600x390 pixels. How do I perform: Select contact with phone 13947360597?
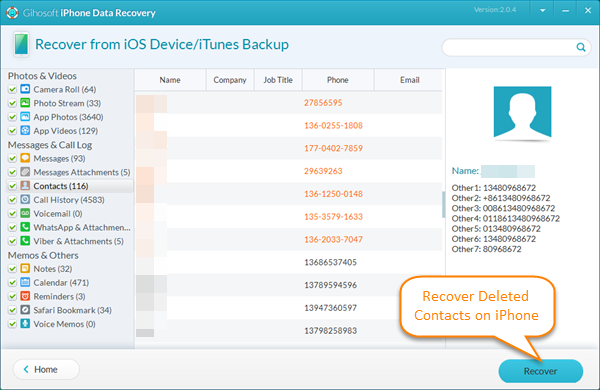click(289, 308)
